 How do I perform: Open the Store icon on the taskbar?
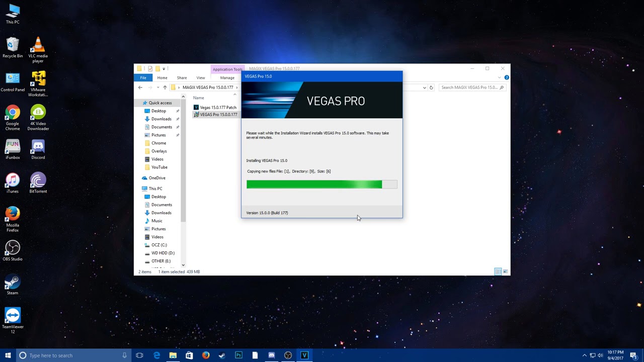tap(189, 355)
